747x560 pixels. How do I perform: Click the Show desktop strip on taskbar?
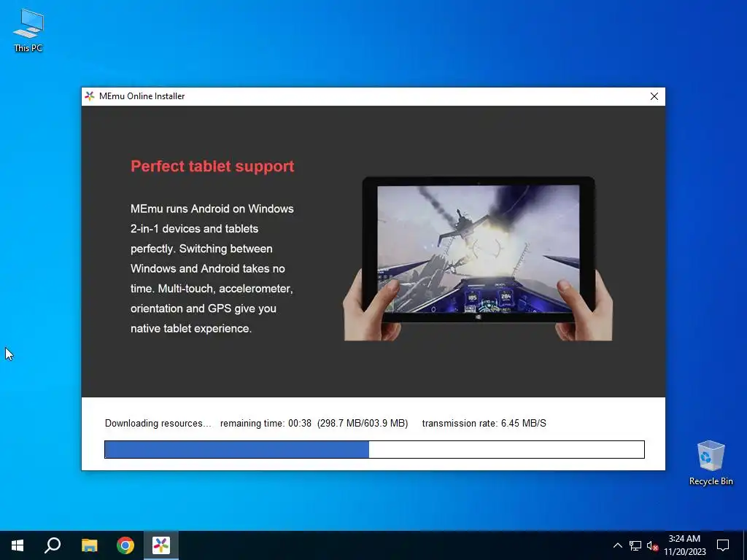(745, 545)
